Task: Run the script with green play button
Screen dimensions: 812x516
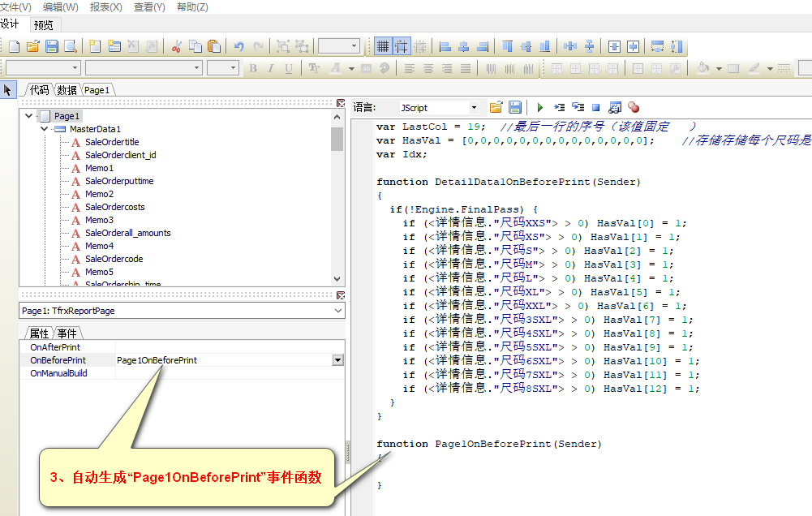Action: pos(540,108)
